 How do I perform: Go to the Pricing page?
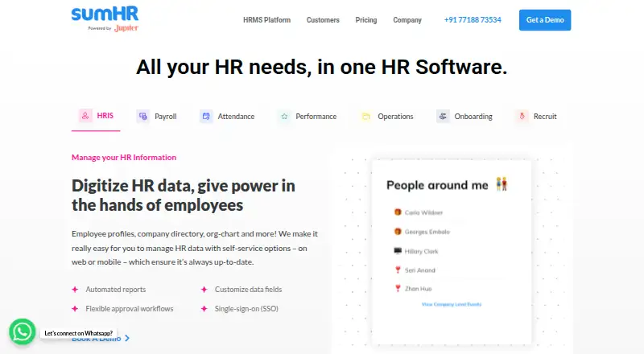point(366,20)
